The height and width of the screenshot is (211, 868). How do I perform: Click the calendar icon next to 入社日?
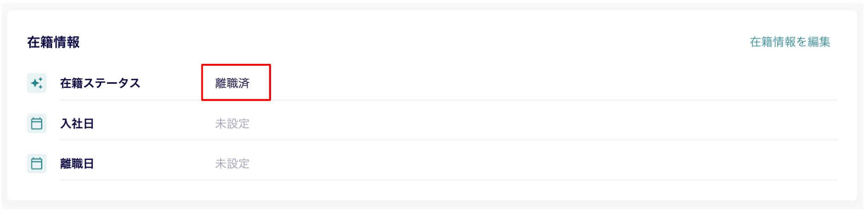pos(37,124)
